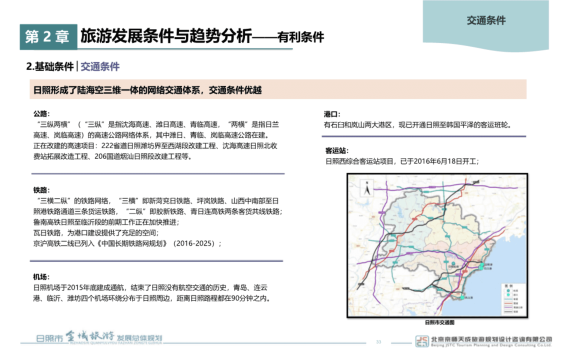Click the 机场 section heading
This screenshot has height=360, width=570.
point(41,277)
